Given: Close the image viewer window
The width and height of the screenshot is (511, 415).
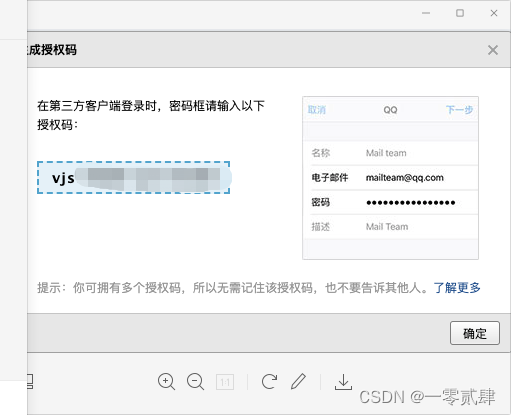Looking at the screenshot, I should pos(494,13).
